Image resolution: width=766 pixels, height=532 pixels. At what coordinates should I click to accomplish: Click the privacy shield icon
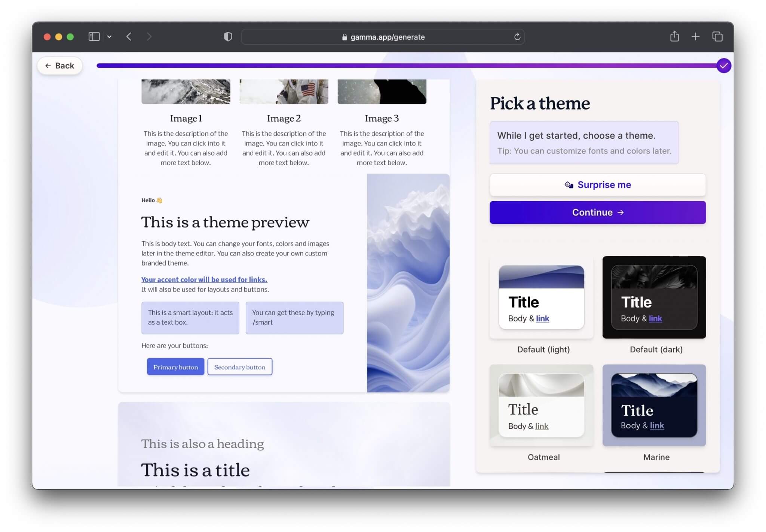(x=227, y=37)
